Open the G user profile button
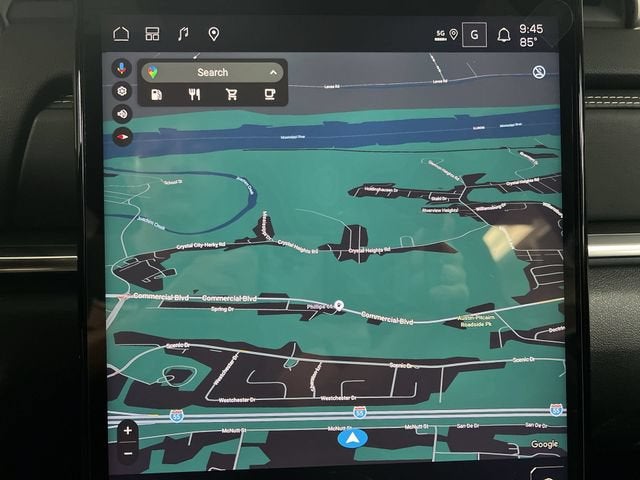 point(474,35)
